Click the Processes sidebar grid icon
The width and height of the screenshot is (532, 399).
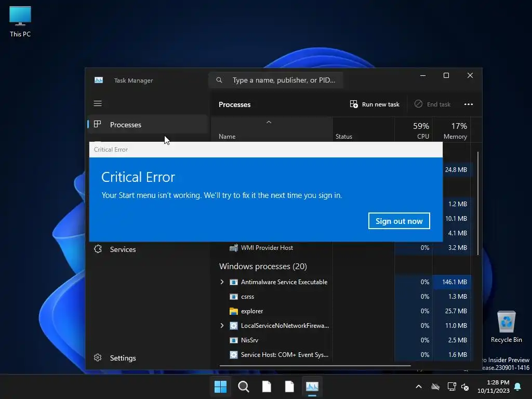[98, 124]
